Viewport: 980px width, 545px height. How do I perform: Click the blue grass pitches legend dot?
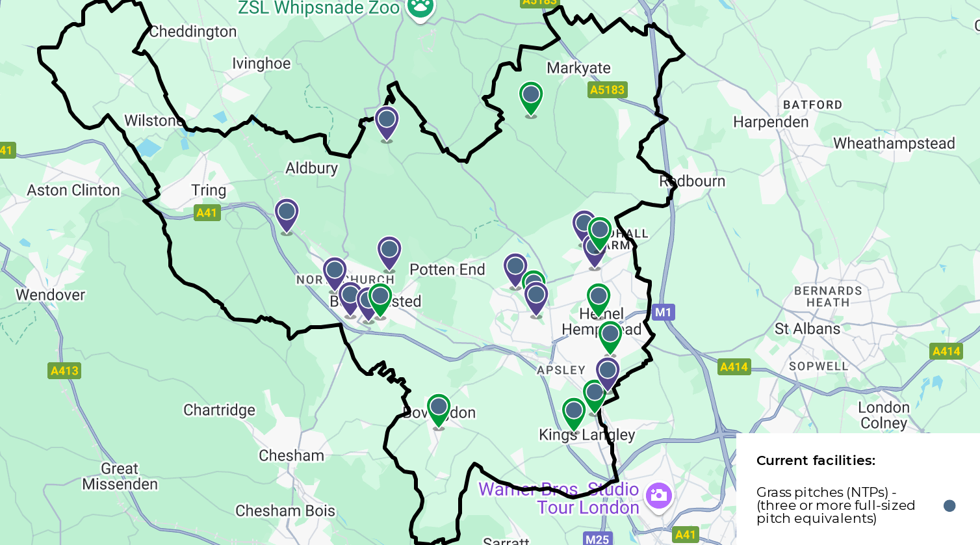949,506
